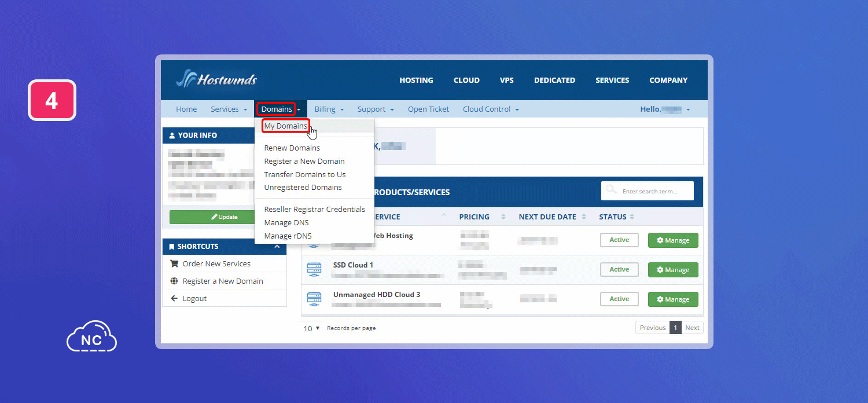868x403 pixels.
Task: Choose Renew Domains menu entry
Action: pyautogui.click(x=292, y=148)
